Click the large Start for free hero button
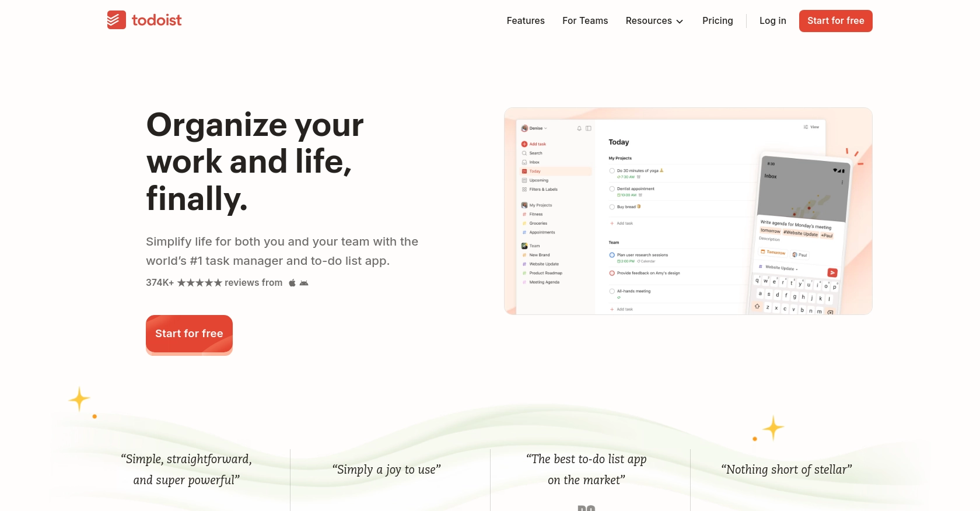980x511 pixels. pos(189,334)
